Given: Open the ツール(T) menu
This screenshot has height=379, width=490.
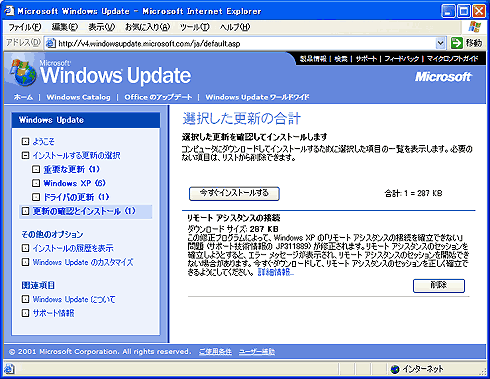Looking at the screenshot, I should (x=195, y=27).
